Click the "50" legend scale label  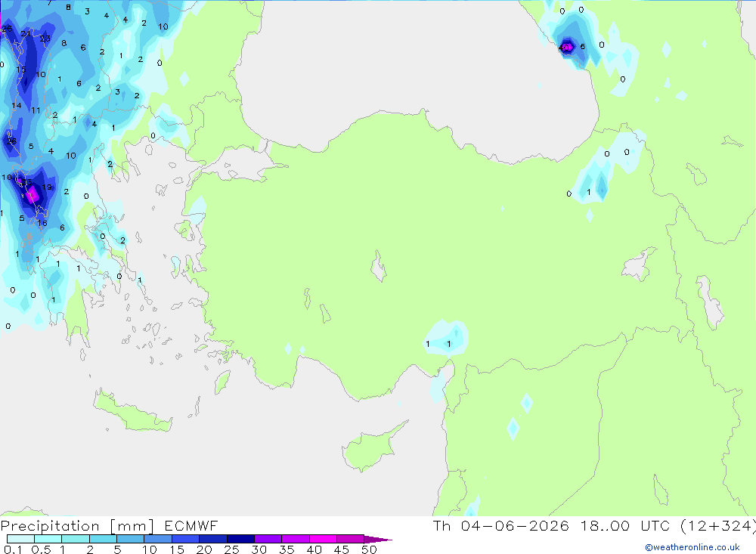[x=369, y=549]
